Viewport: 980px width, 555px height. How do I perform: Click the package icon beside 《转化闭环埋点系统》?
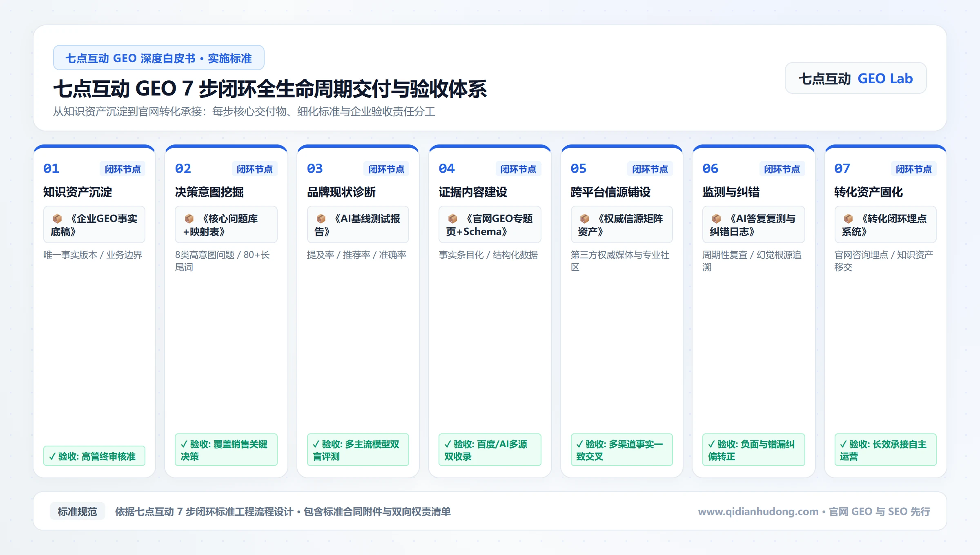point(848,219)
